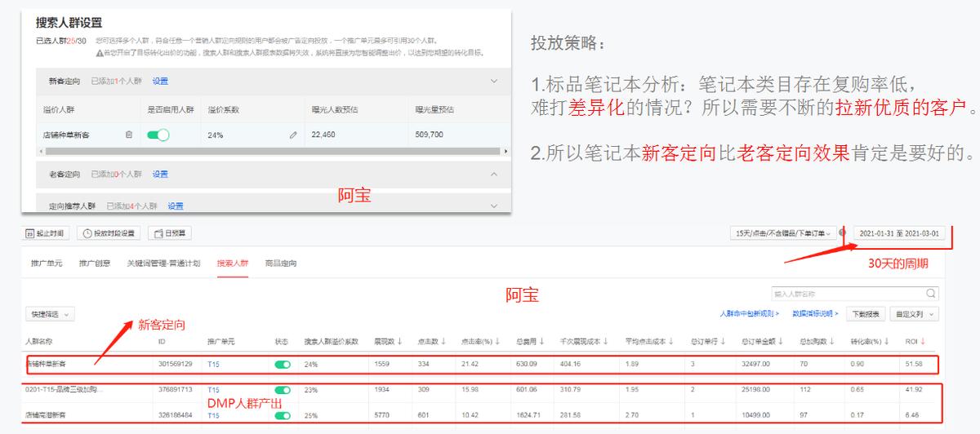Click the info icon beside attribution dropdown
The image size is (980, 434).
[843, 233]
